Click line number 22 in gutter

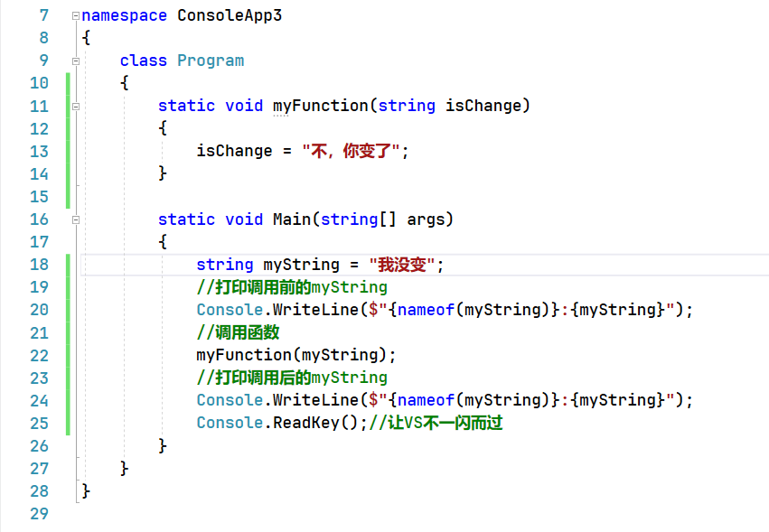39,356
